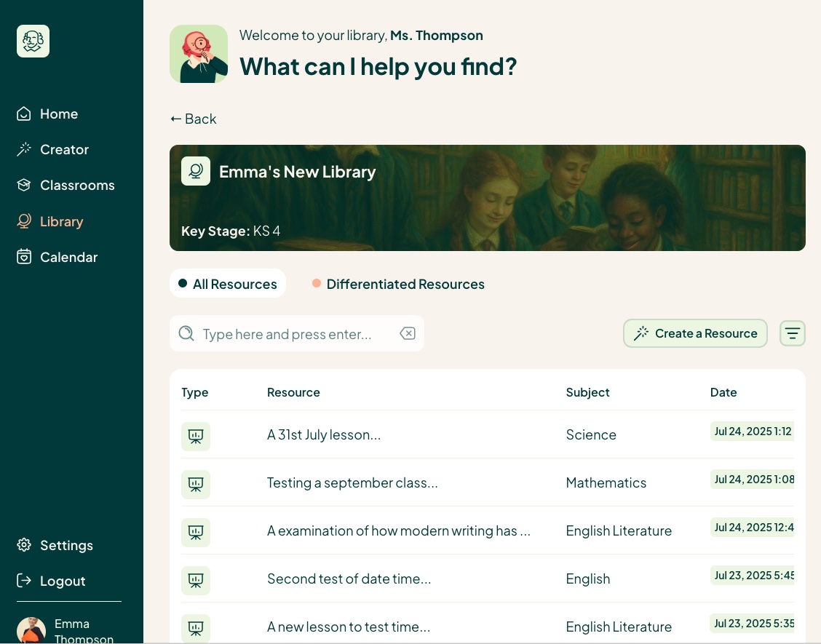Click the presentation icon next to A 31st July lesson
Image resolution: width=821 pixels, height=644 pixels.
(x=196, y=434)
